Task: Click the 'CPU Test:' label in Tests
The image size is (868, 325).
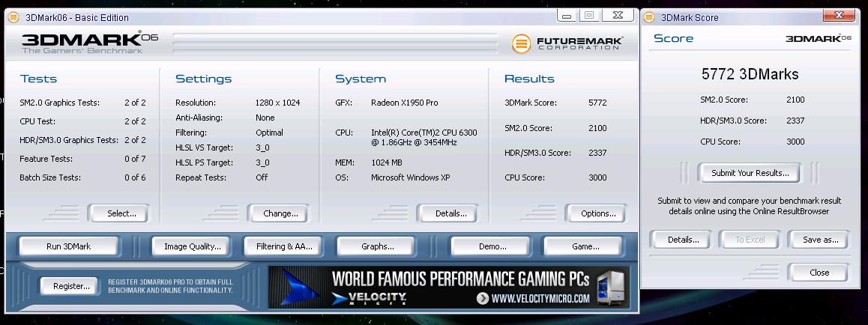Action: [x=37, y=121]
